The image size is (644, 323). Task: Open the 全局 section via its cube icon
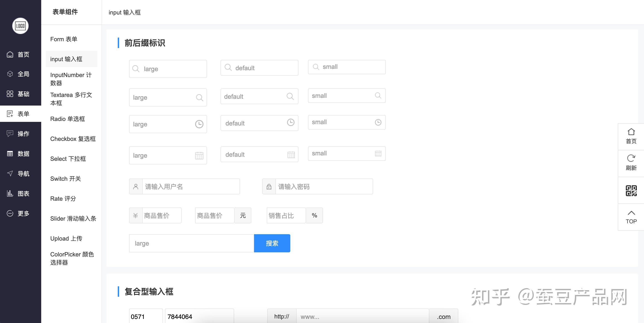[10, 74]
